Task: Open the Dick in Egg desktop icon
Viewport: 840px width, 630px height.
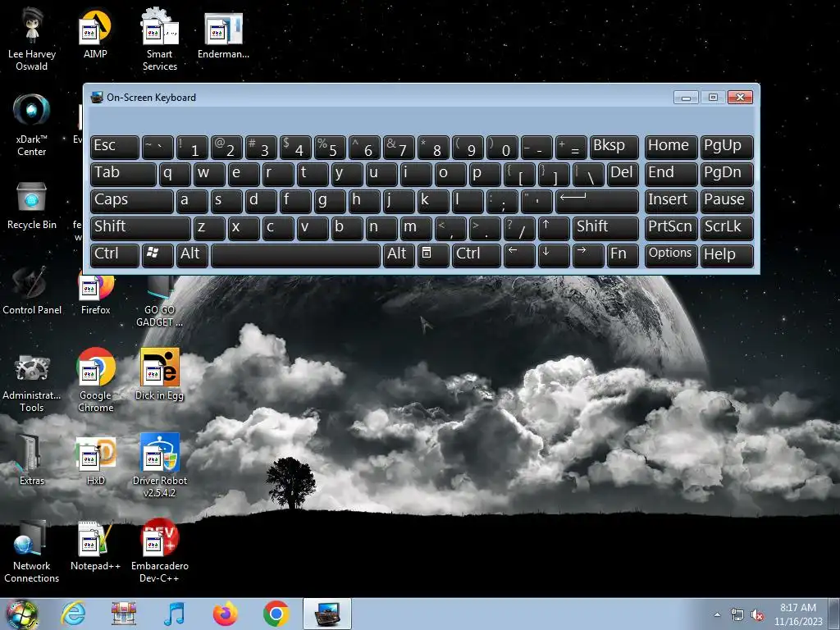Action: click(160, 374)
